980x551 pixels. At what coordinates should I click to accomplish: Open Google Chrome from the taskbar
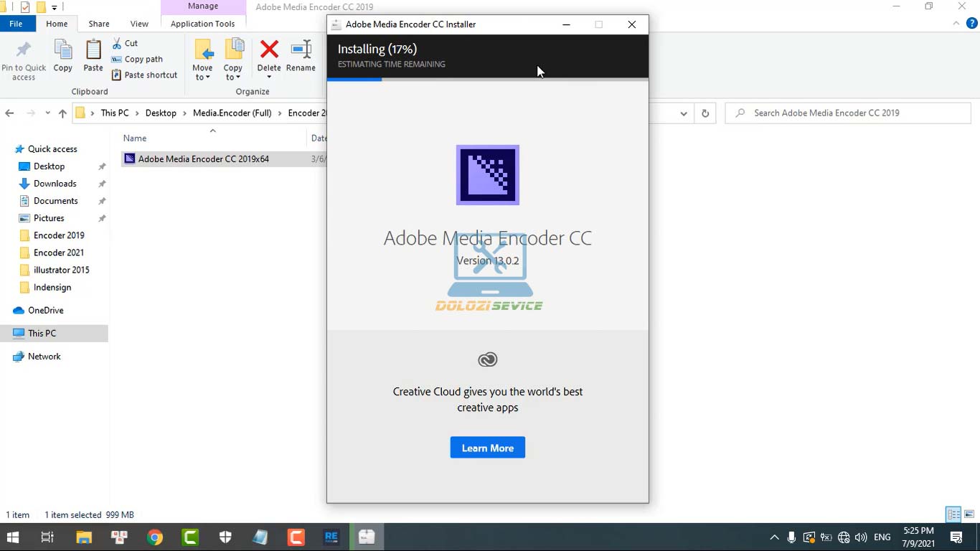[155, 537]
